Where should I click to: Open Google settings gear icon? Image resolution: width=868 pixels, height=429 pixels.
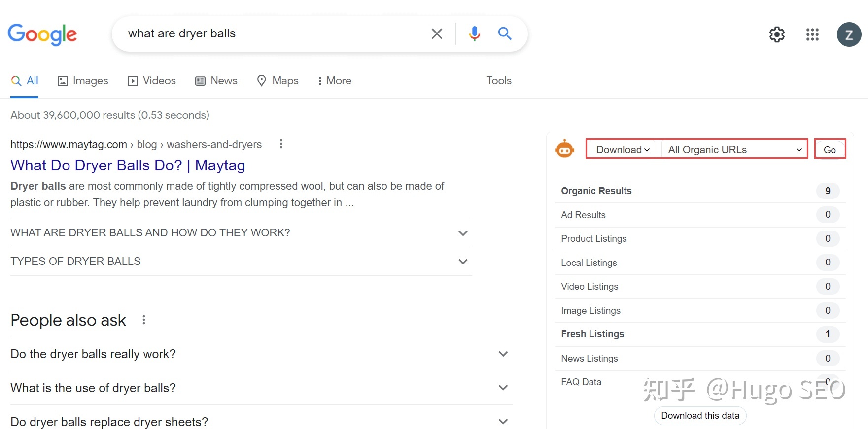[777, 34]
